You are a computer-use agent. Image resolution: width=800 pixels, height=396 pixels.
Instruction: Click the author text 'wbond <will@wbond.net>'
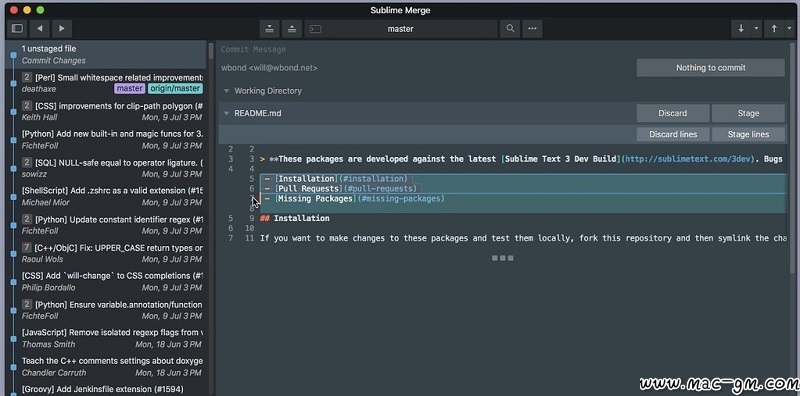(x=269, y=68)
